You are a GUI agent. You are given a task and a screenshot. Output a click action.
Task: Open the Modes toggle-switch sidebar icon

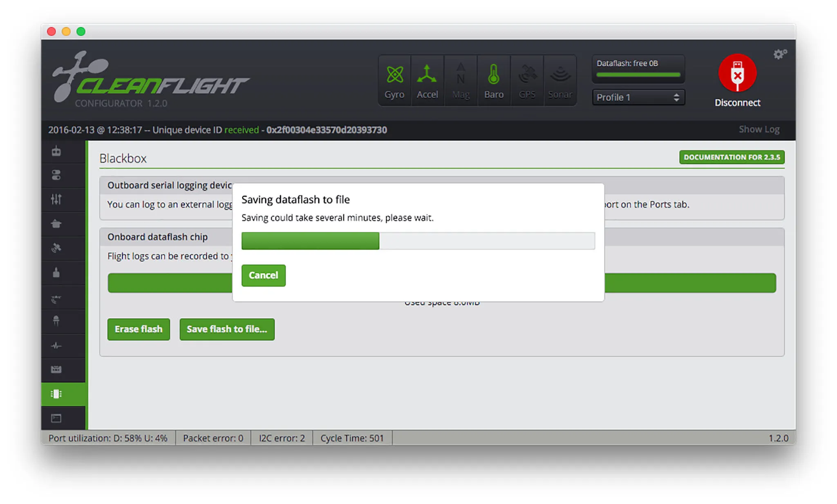(x=56, y=175)
